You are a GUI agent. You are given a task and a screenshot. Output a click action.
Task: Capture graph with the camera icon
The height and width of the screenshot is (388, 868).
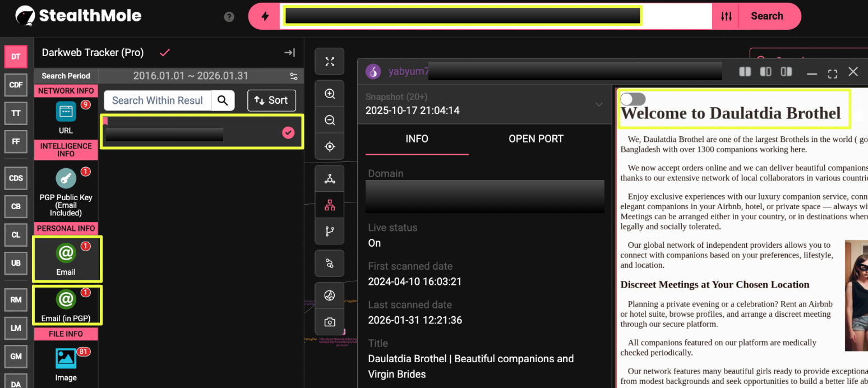pos(330,322)
